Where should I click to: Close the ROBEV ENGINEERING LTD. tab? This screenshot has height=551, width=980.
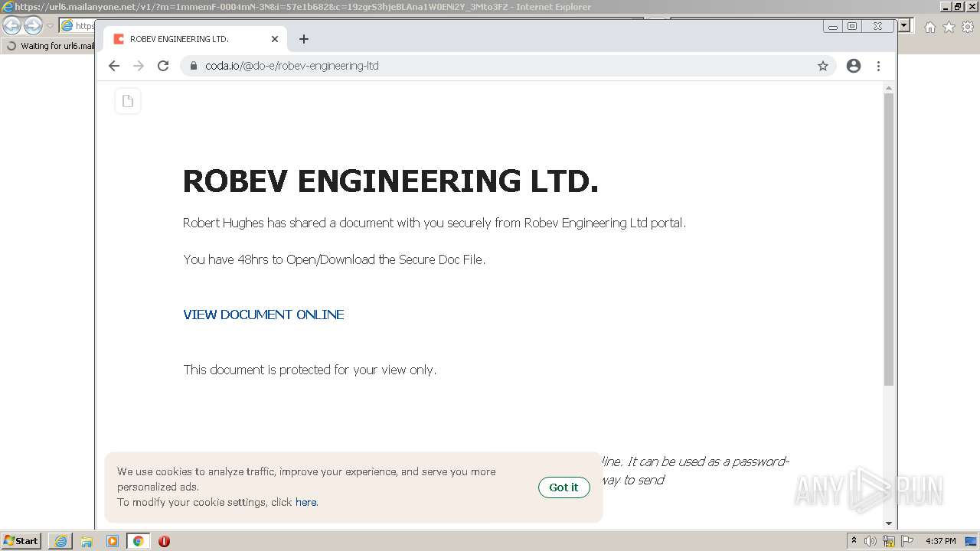pyautogui.click(x=275, y=39)
